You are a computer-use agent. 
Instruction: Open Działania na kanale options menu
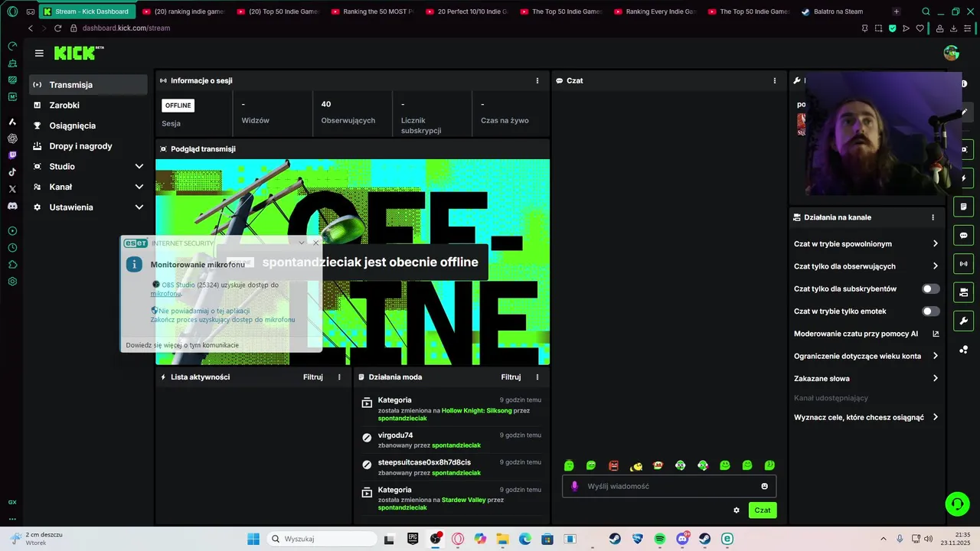[x=933, y=217]
